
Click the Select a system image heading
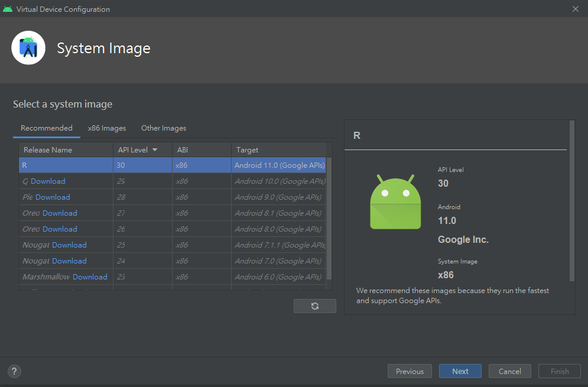pos(63,104)
